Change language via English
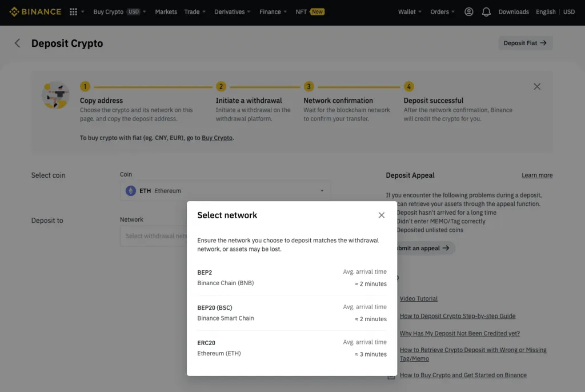 click(x=546, y=11)
